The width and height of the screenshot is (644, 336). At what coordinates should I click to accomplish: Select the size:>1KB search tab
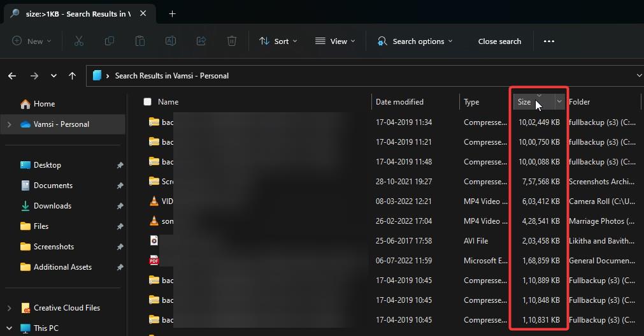click(x=78, y=14)
